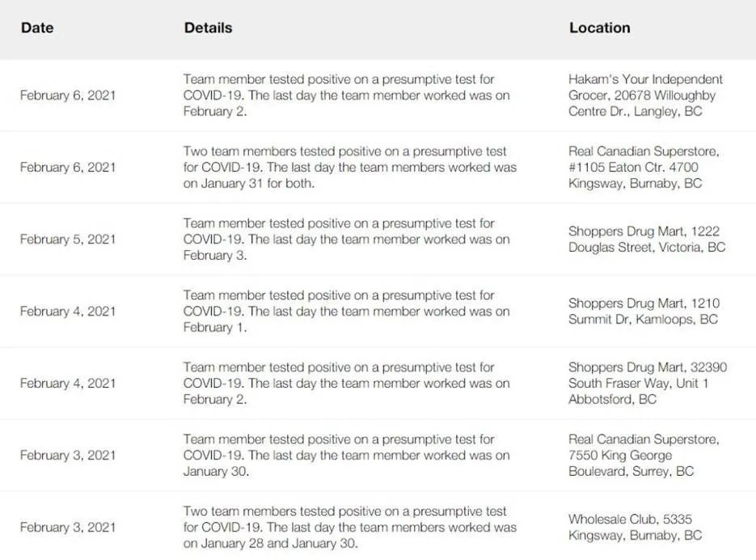This screenshot has height=560, width=756.
Task: Click details mentioning January 28 and January 30
Action: [x=349, y=527]
